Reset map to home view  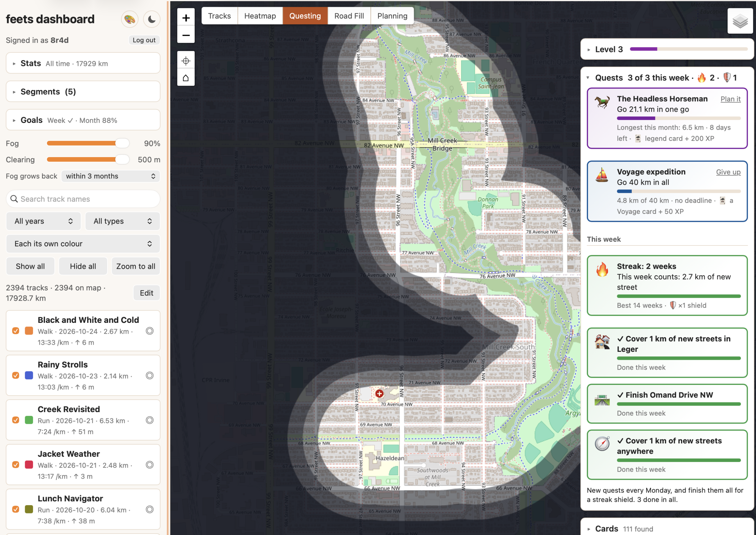pos(186,78)
